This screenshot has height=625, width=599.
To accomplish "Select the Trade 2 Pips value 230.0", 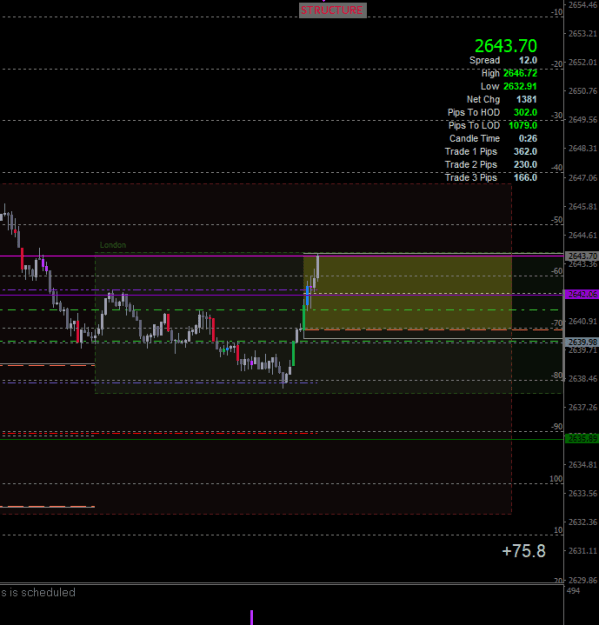I will click(x=525, y=165).
